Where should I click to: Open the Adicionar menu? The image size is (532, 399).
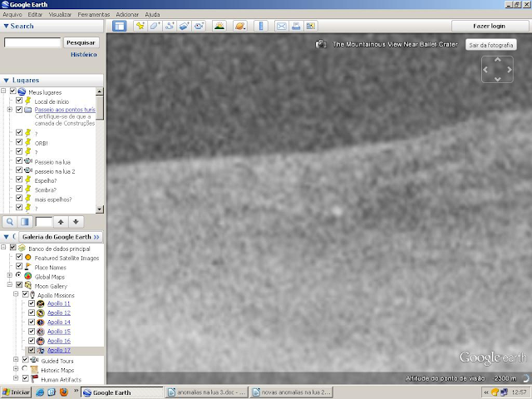pyautogui.click(x=127, y=15)
